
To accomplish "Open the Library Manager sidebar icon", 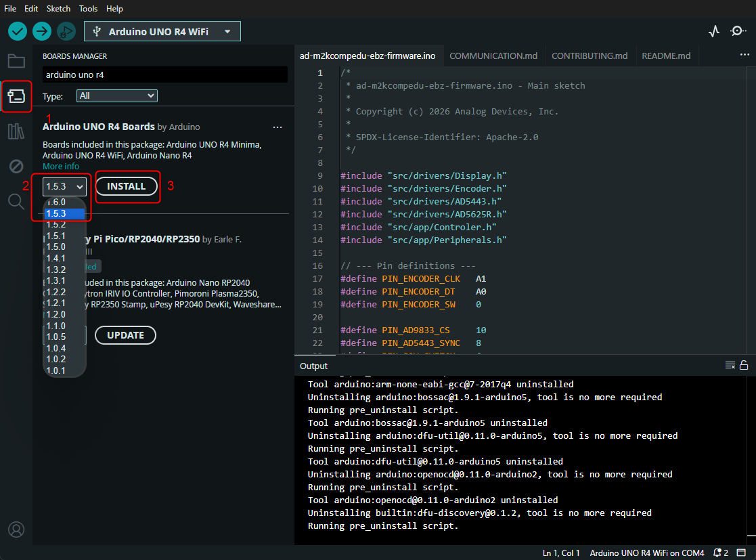I will point(16,131).
